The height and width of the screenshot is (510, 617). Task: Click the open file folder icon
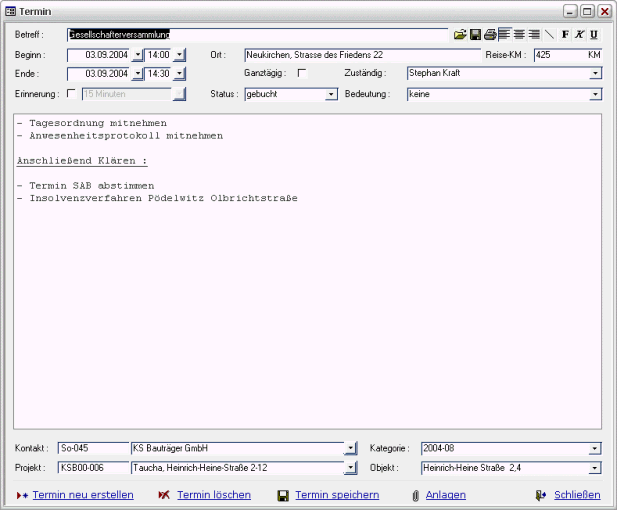coord(460,35)
